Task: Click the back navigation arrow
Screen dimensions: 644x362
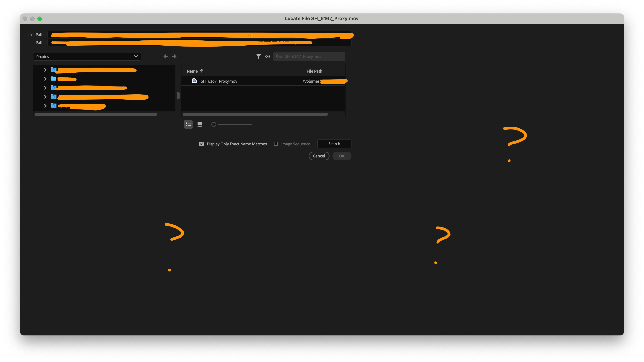Action: (x=165, y=56)
